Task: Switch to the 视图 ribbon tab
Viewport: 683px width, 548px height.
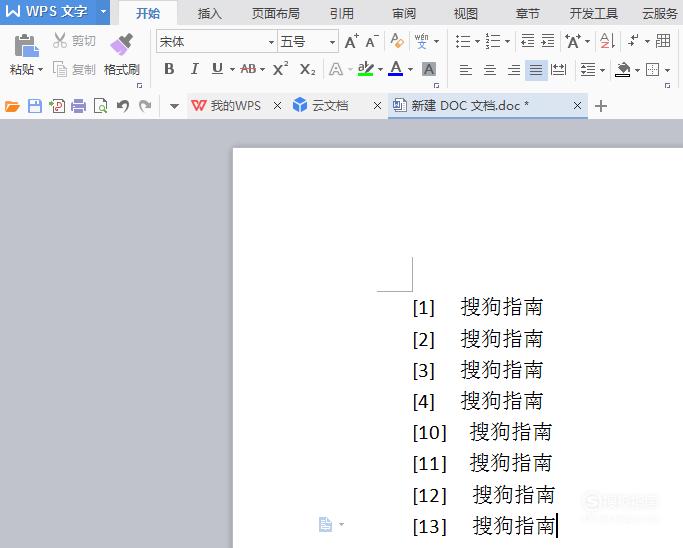Action: point(466,14)
